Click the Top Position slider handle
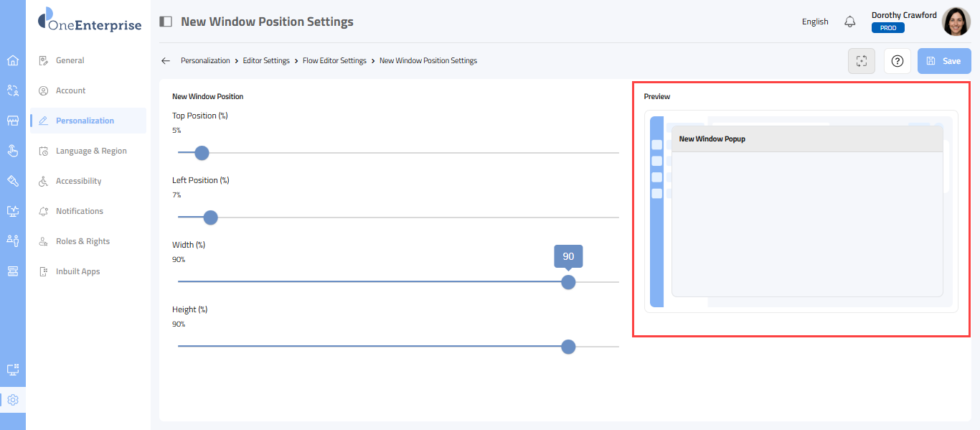This screenshot has width=980, height=430. tap(202, 153)
